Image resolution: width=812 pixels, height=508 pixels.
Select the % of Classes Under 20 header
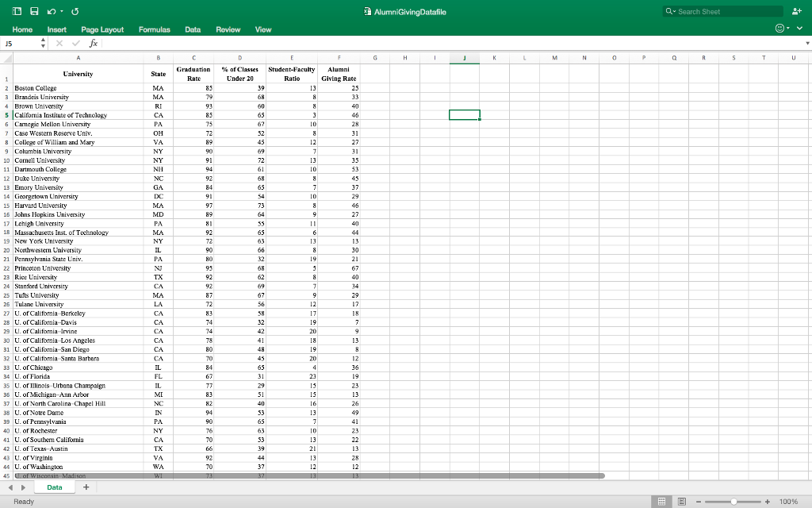[239, 74]
